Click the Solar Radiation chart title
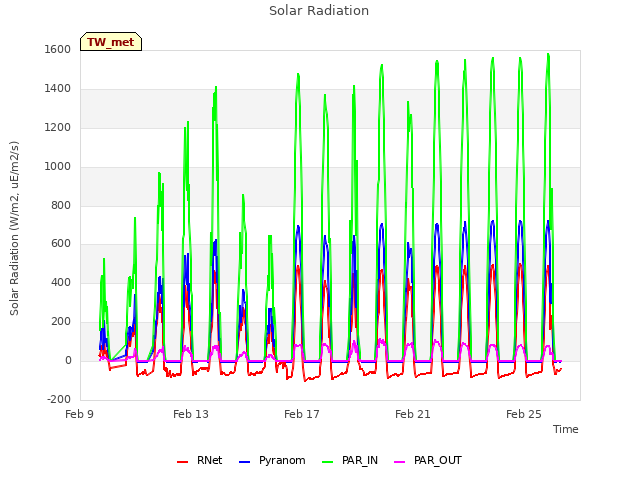Screen dimensions: 640x480 (319, 11)
